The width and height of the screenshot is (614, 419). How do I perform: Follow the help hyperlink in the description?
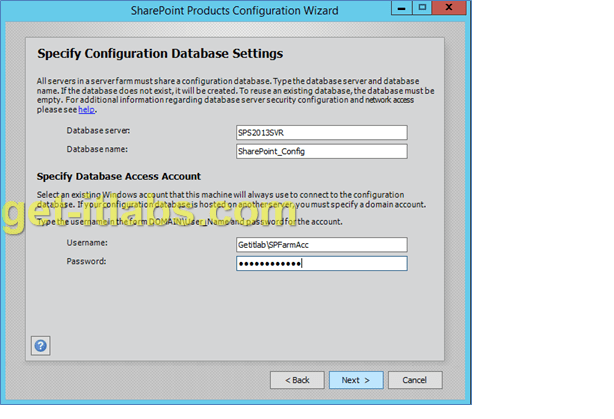coord(87,110)
